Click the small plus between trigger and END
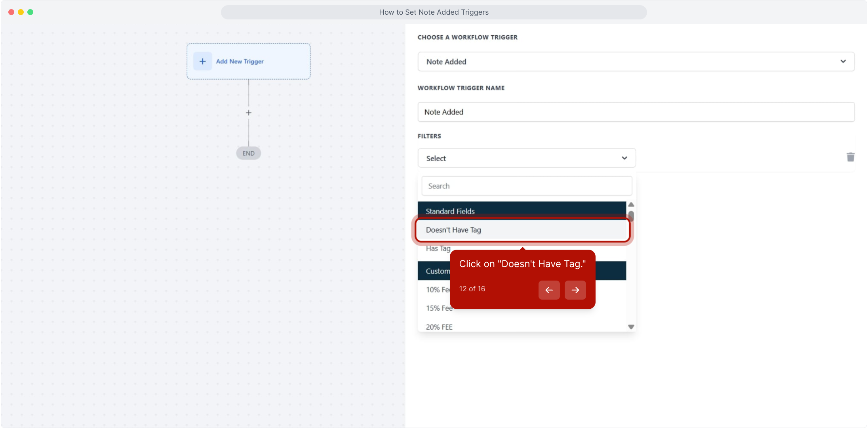The image size is (868, 428). [249, 113]
